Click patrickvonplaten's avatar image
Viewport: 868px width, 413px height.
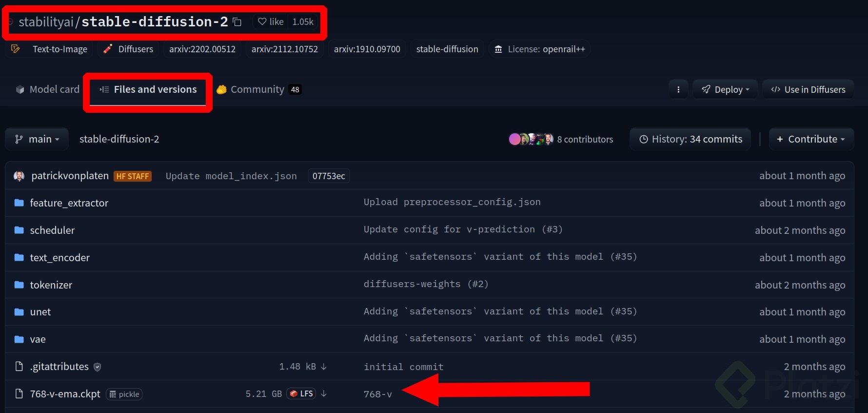pos(19,176)
